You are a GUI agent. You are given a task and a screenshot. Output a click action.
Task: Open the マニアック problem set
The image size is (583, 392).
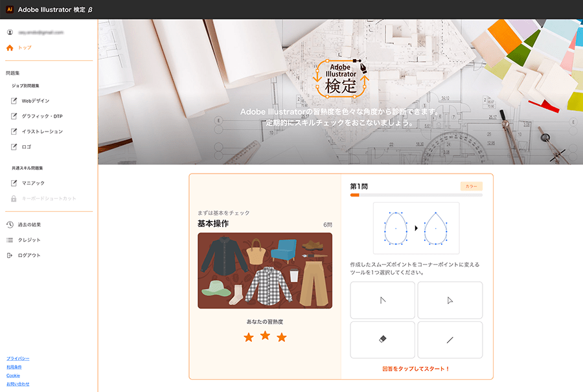coord(33,183)
